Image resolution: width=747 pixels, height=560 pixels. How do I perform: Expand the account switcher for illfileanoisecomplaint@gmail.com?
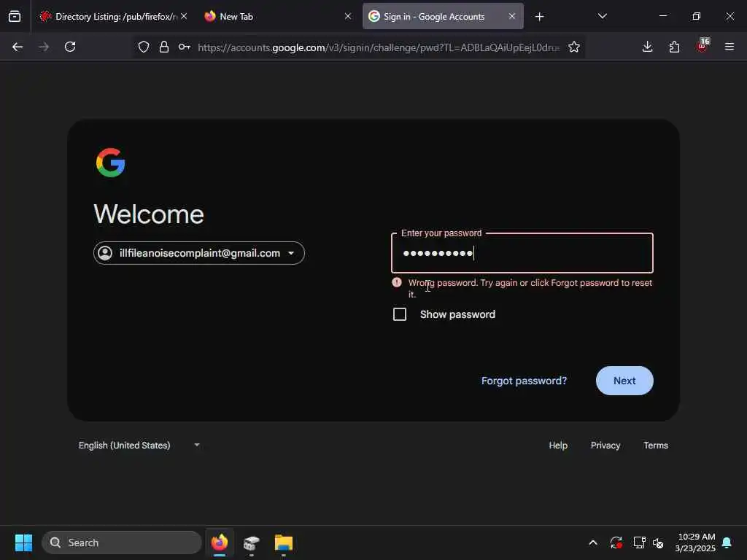(x=199, y=253)
